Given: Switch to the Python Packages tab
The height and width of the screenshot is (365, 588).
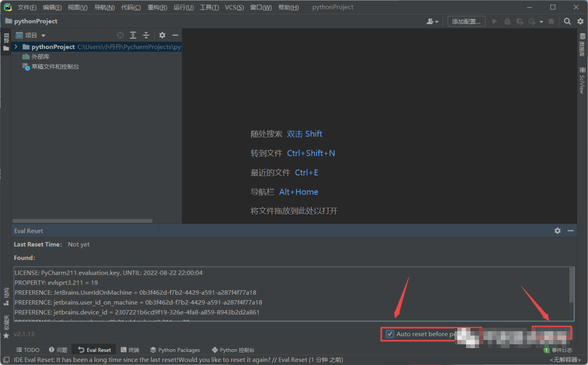Looking at the screenshot, I should click(x=175, y=350).
